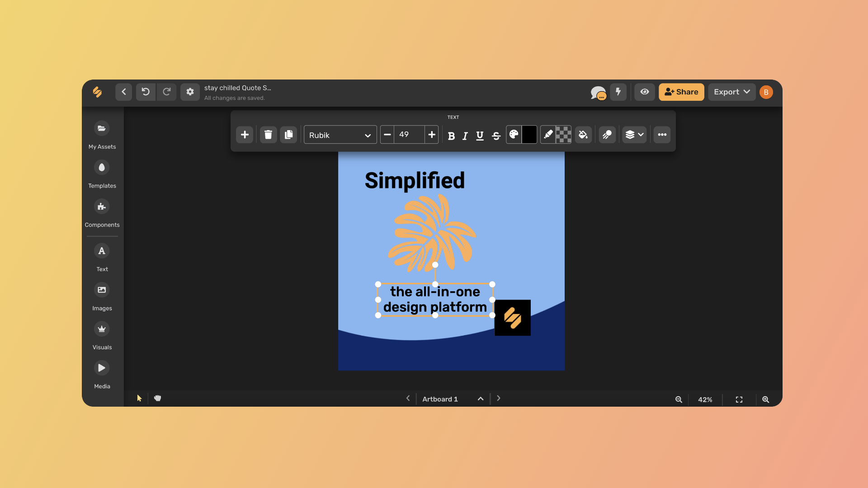Zoom in on the canvas

click(765, 399)
